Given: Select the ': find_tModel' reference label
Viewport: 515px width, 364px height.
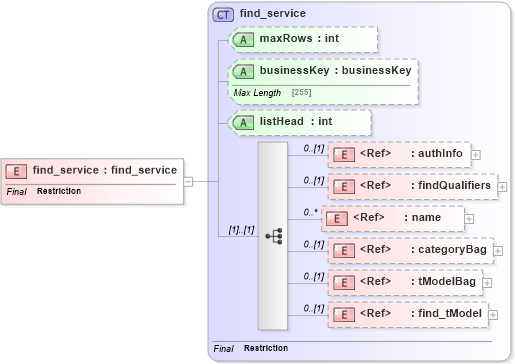Looking at the screenshot, I should point(446,314).
